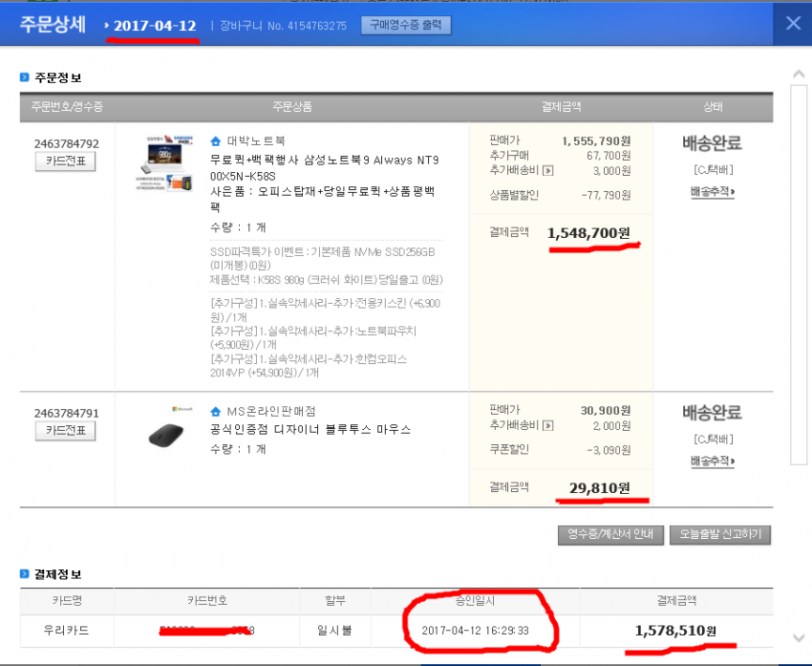Viewport: 812px width, 666px height.
Task: Click the total 1,578,510원 amount
Action: point(675,631)
